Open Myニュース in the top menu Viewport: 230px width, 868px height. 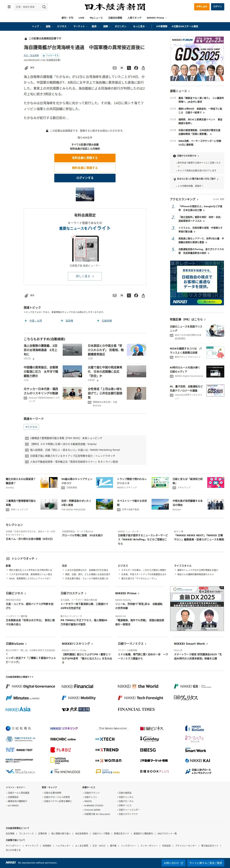pos(96,18)
